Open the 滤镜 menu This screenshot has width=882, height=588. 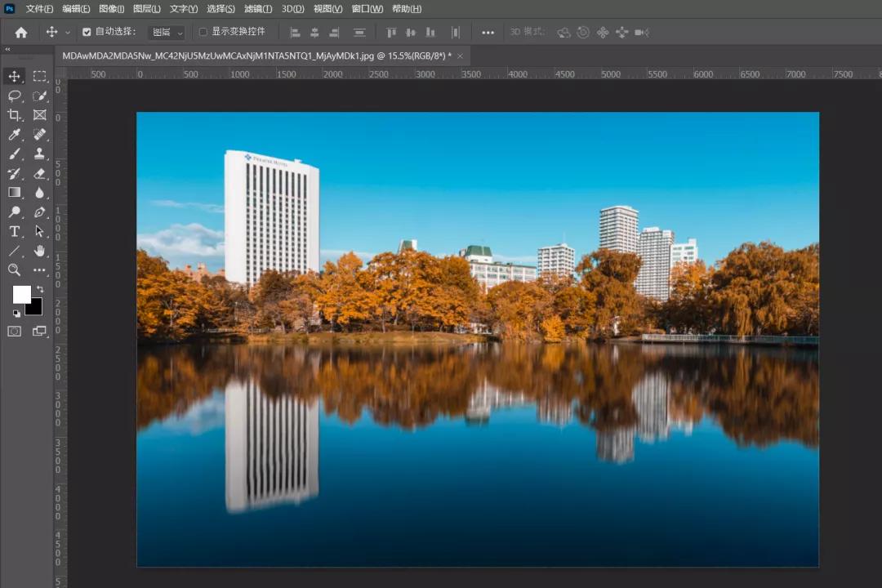258,9
